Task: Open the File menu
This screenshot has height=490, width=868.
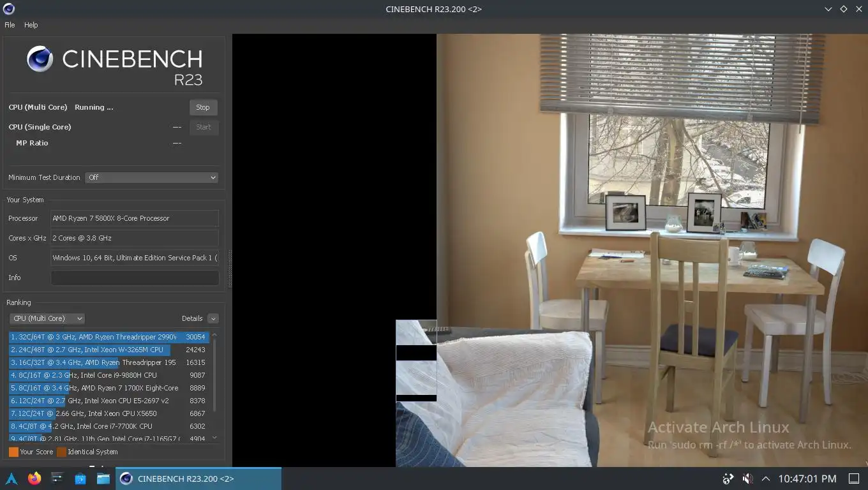Action: pos(10,25)
